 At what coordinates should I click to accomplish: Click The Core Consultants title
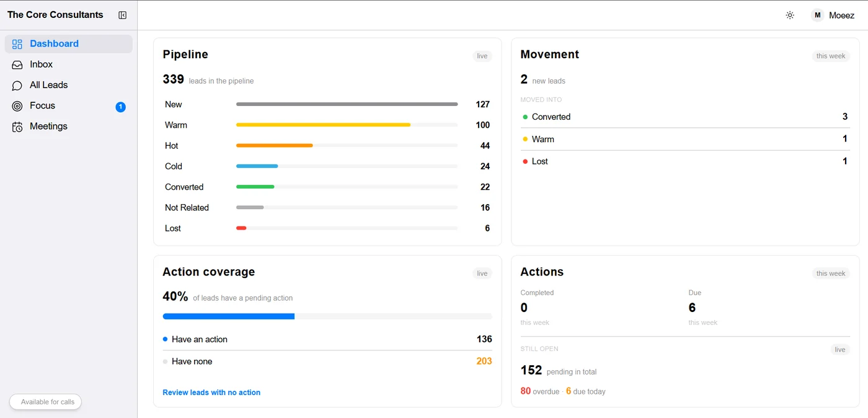[55, 15]
